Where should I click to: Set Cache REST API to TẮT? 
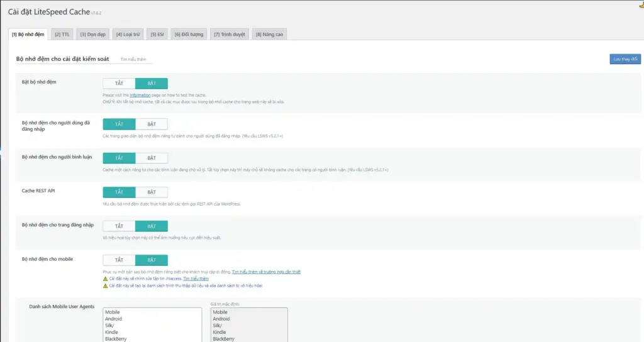(x=119, y=192)
